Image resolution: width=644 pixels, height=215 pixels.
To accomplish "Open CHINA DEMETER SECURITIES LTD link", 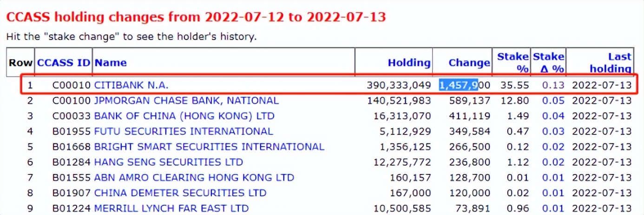I will tap(180, 193).
